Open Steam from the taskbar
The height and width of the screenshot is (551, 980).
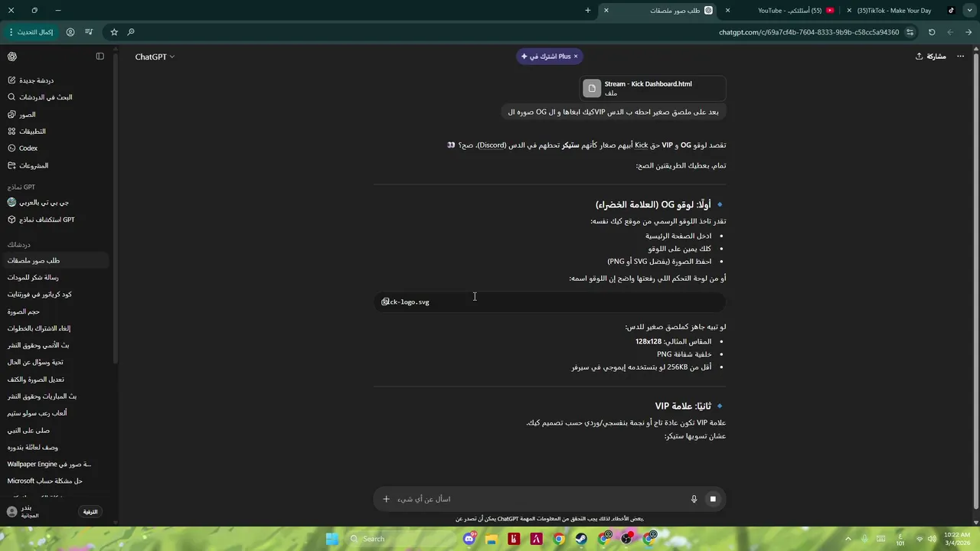[582, 539]
